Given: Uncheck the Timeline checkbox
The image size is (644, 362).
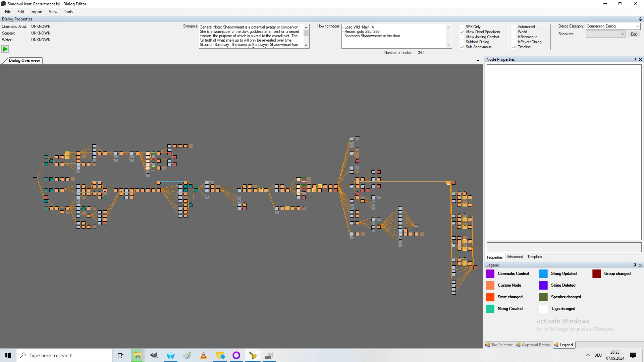Looking at the screenshot, I should 514,47.
